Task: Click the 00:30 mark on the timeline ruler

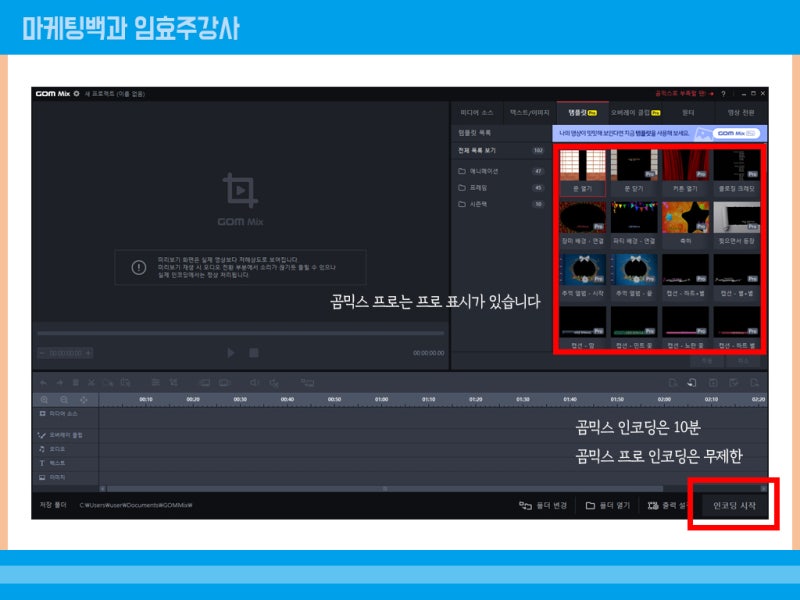Action: pos(240,399)
